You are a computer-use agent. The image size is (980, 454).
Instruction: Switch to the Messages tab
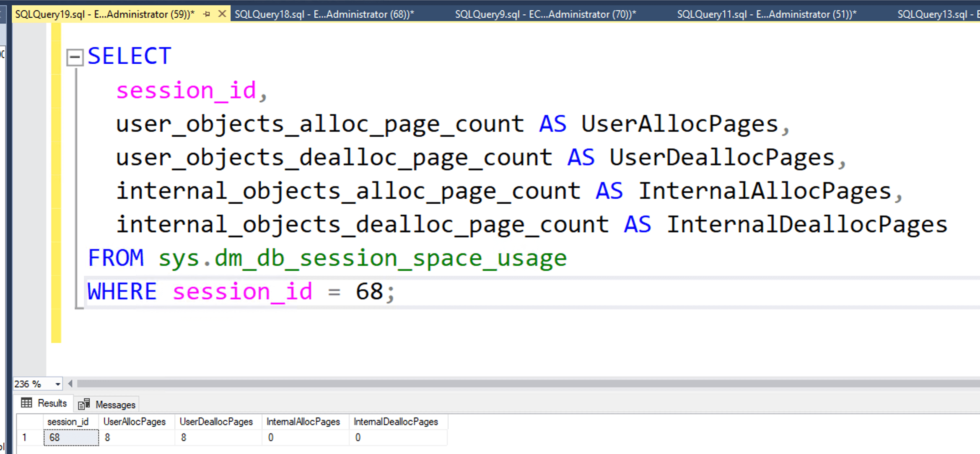click(115, 405)
